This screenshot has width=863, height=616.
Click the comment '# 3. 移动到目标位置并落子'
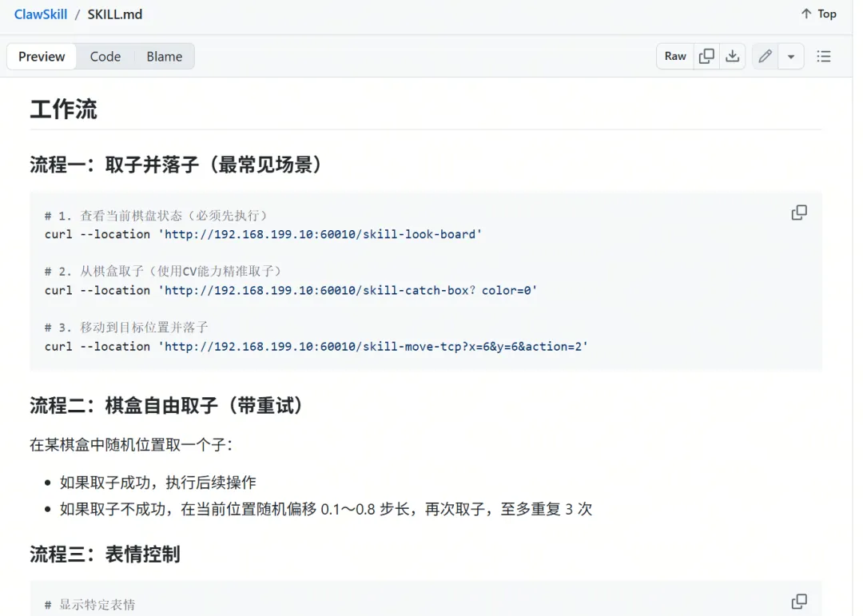pos(126,328)
